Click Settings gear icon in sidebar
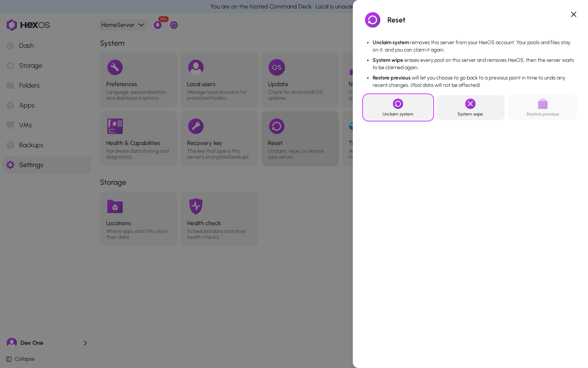The height and width of the screenshot is (368, 588). [x=10, y=165]
